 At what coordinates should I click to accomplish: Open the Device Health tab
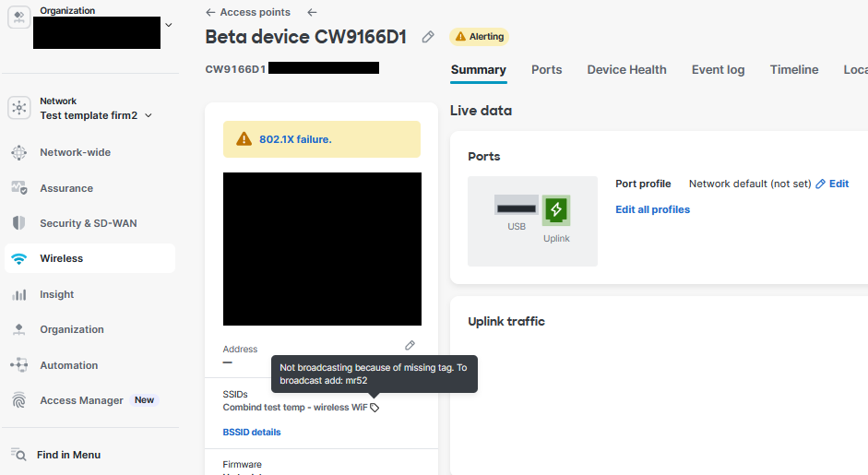(x=626, y=70)
